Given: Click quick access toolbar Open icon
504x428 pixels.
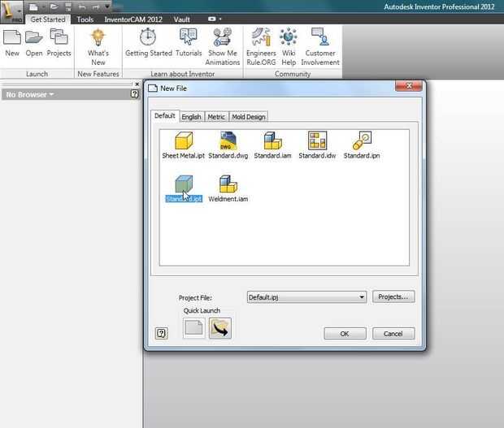Looking at the screenshot, I should point(54,6).
